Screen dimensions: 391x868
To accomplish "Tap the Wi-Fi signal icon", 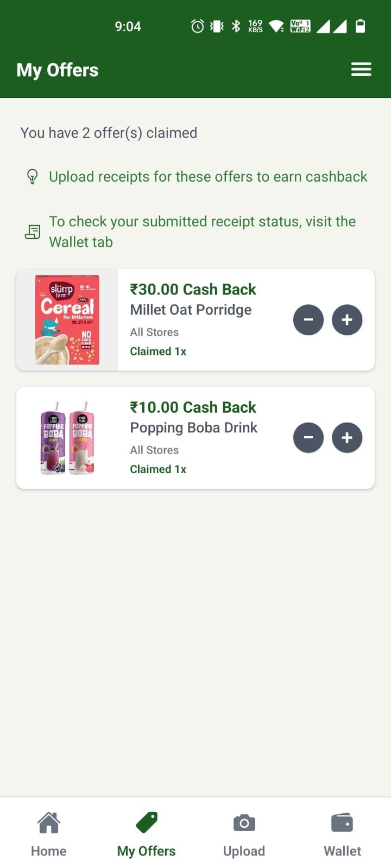I will [276, 26].
